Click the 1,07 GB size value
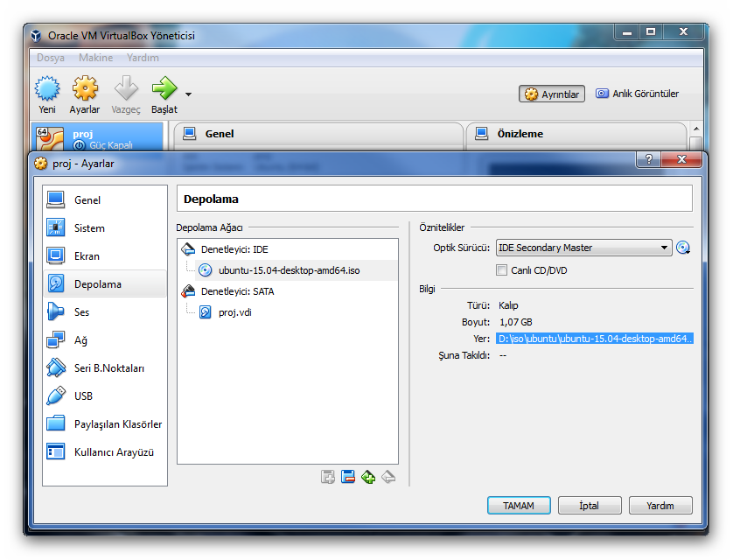The width and height of the screenshot is (733, 560). pyautogui.click(x=515, y=322)
